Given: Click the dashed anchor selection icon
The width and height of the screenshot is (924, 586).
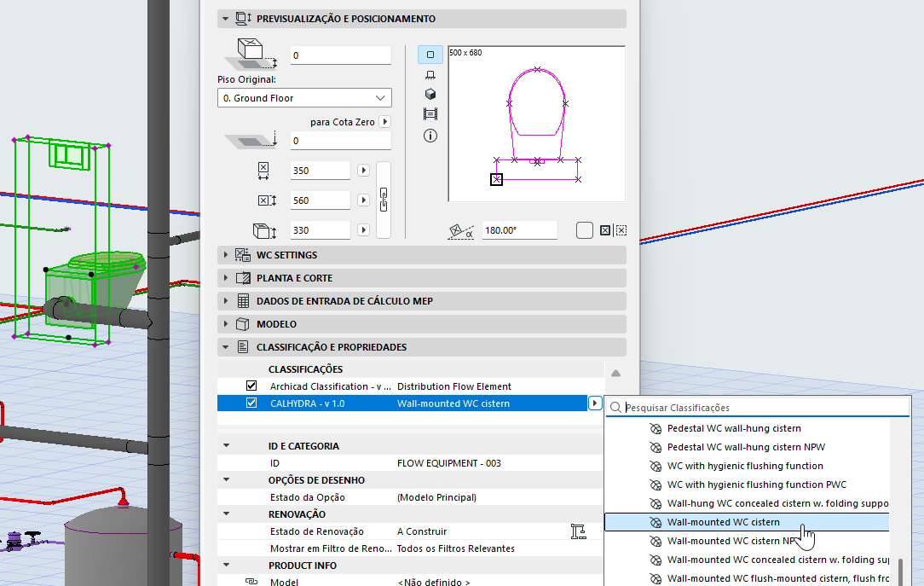Looking at the screenshot, I should pos(621,230).
